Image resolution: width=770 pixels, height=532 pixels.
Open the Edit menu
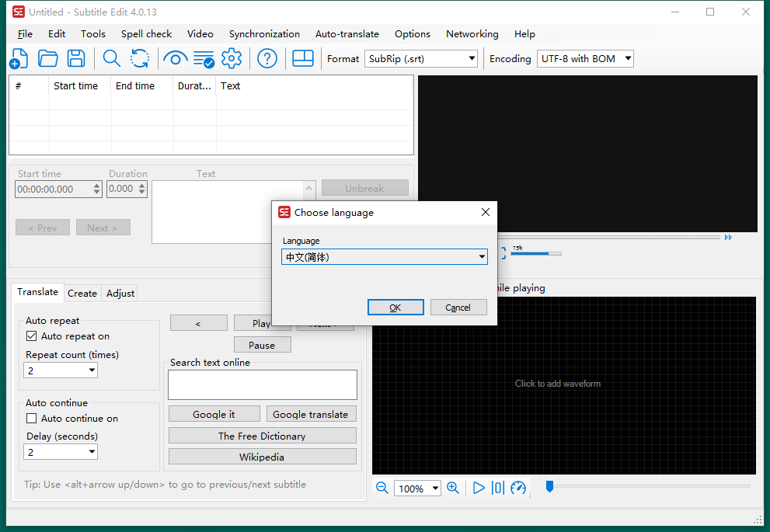(57, 34)
